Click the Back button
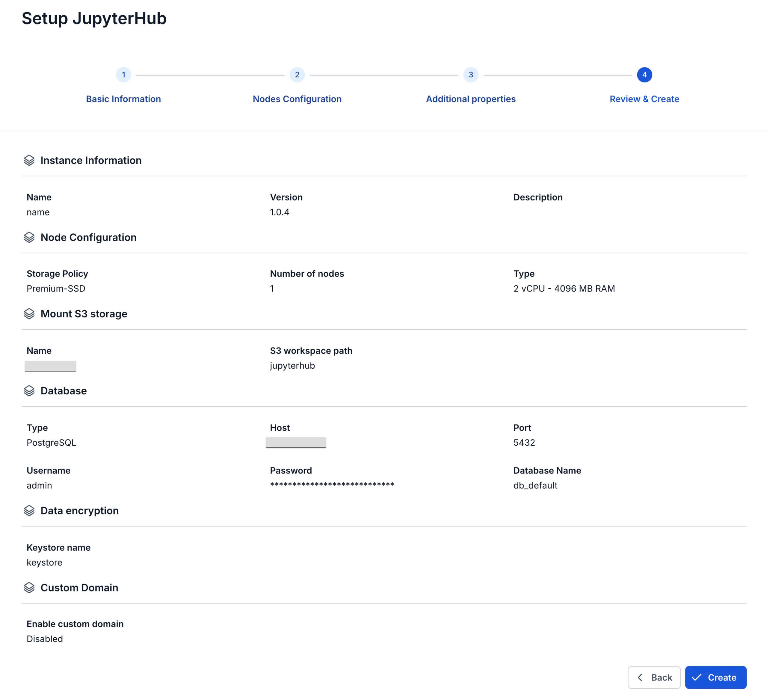 click(x=654, y=678)
